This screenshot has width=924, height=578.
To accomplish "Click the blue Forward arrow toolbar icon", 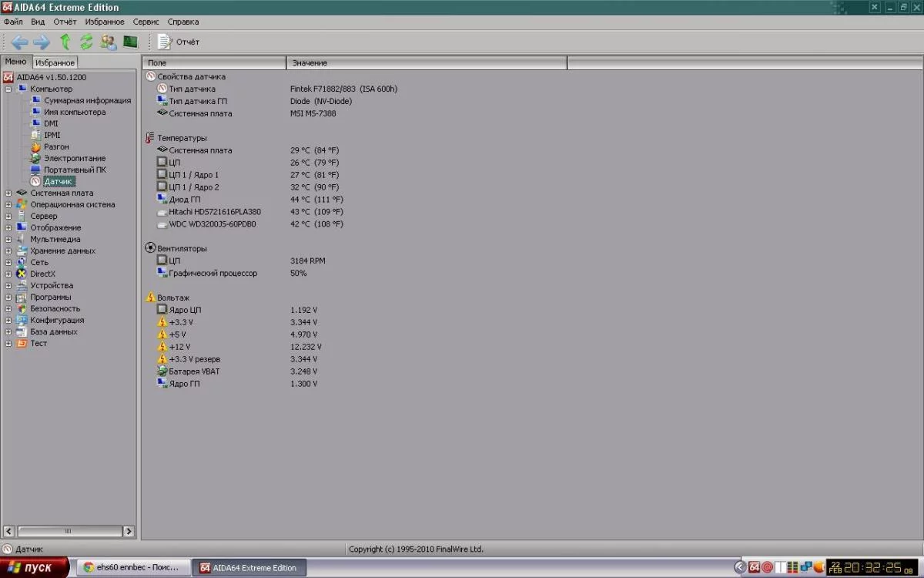I will [42, 42].
